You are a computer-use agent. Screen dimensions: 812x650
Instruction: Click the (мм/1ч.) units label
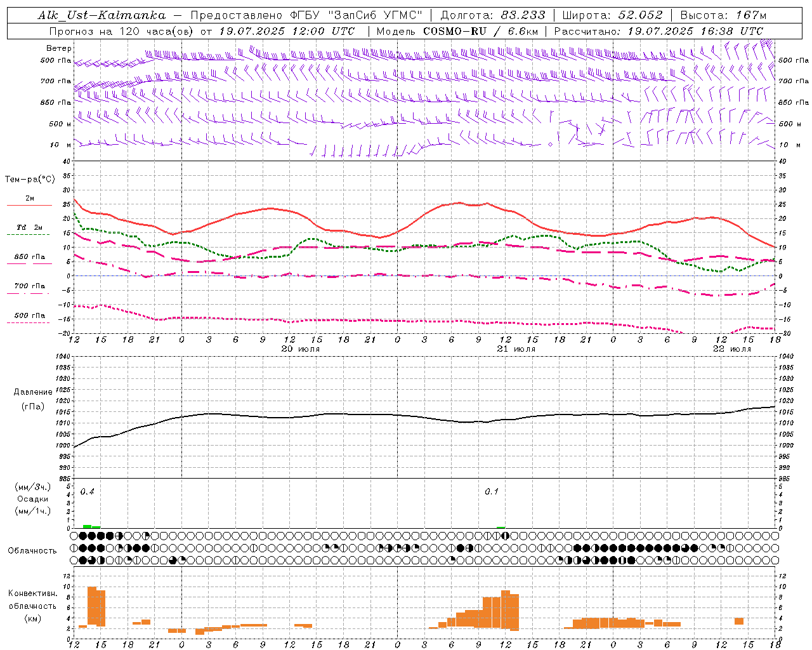point(33,511)
